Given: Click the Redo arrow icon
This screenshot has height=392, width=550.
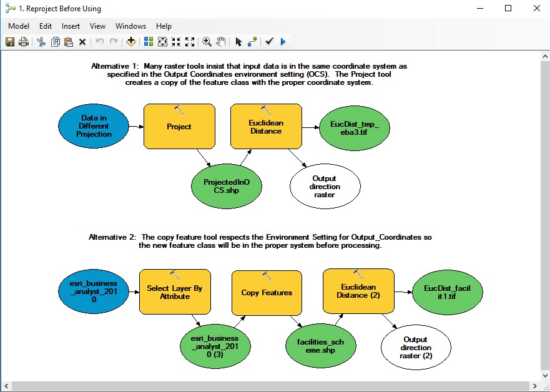Looking at the screenshot, I should coord(113,42).
